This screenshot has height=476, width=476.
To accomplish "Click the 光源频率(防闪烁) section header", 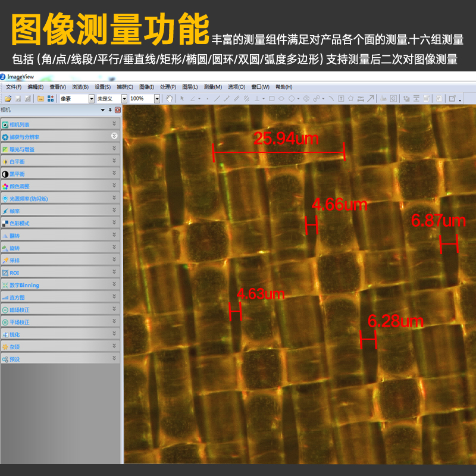I will click(x=61, y=199).
